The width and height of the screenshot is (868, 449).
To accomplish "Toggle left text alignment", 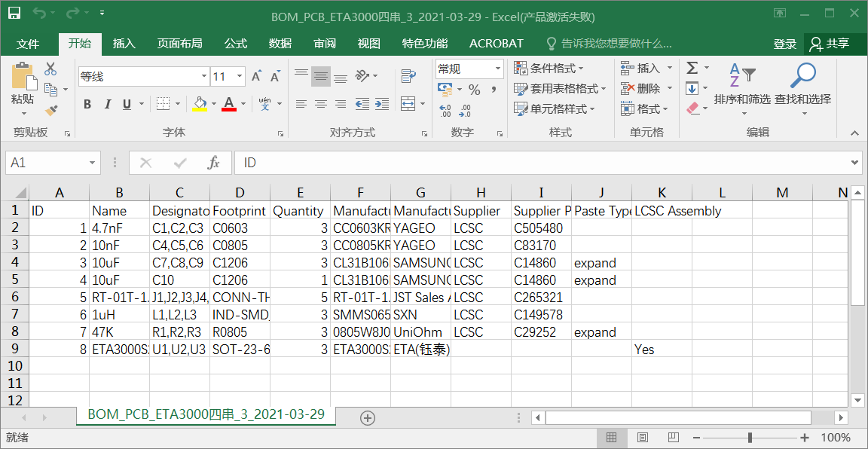I will click(x=301, y=103).
